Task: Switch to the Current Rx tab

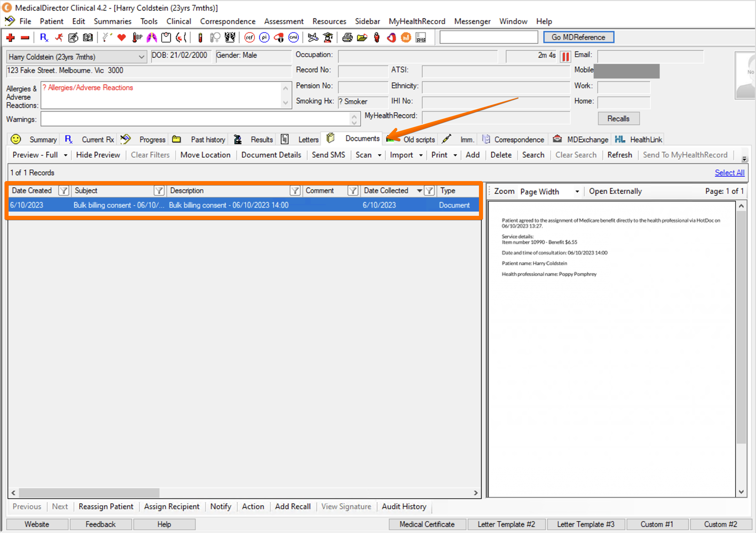Action: tap(89, 139)
